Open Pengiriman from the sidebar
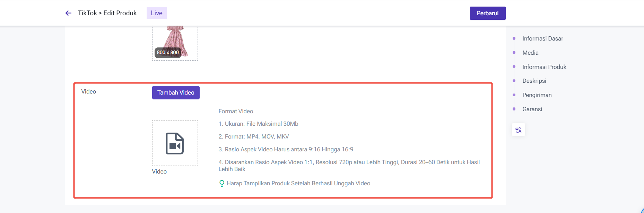 pos(537,95)
